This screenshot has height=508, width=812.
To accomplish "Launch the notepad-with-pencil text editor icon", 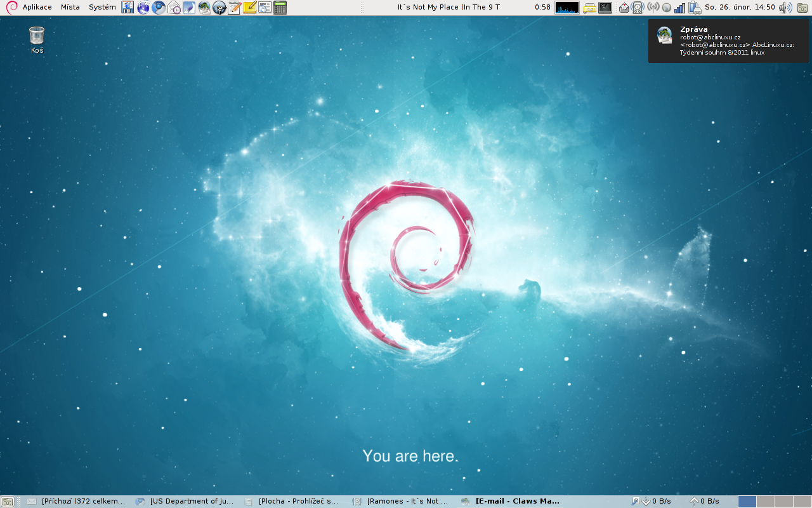I will point(235,8).
